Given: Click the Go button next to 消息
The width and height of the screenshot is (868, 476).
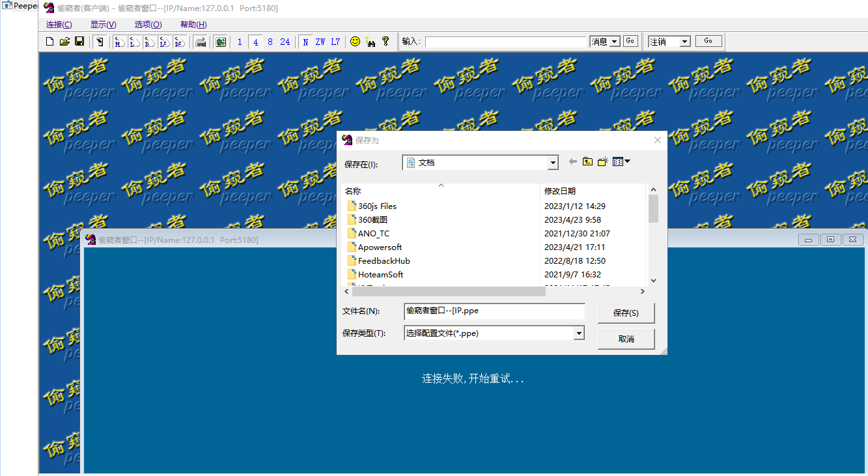Looking at the screenshot, I should point(630,41).
